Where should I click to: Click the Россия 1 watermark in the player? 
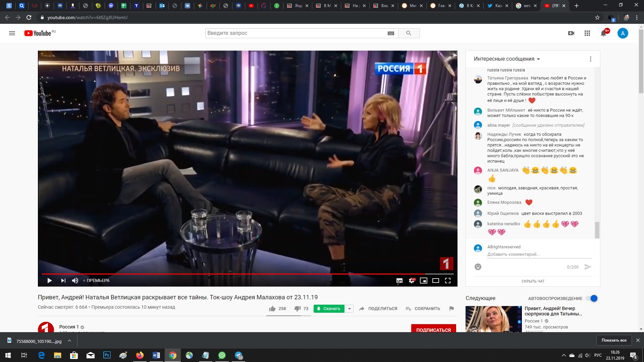[446, 263]
